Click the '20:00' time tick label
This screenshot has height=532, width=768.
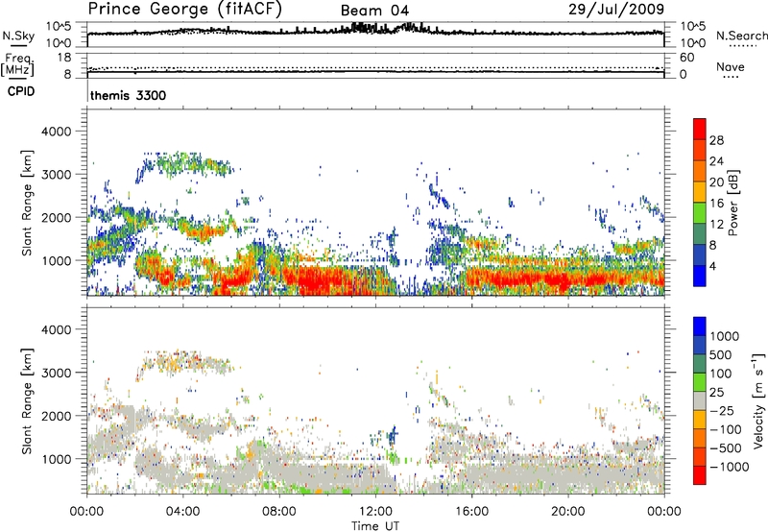(x=567, y=512)
